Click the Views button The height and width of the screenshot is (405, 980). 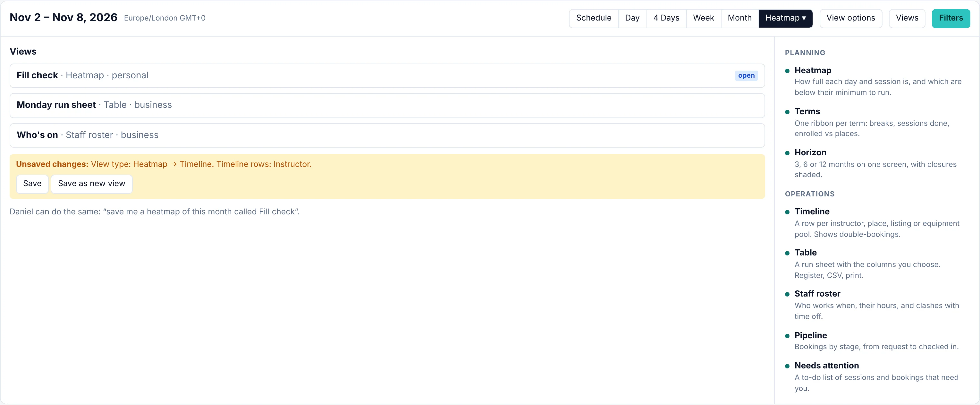tap(907, 18)
